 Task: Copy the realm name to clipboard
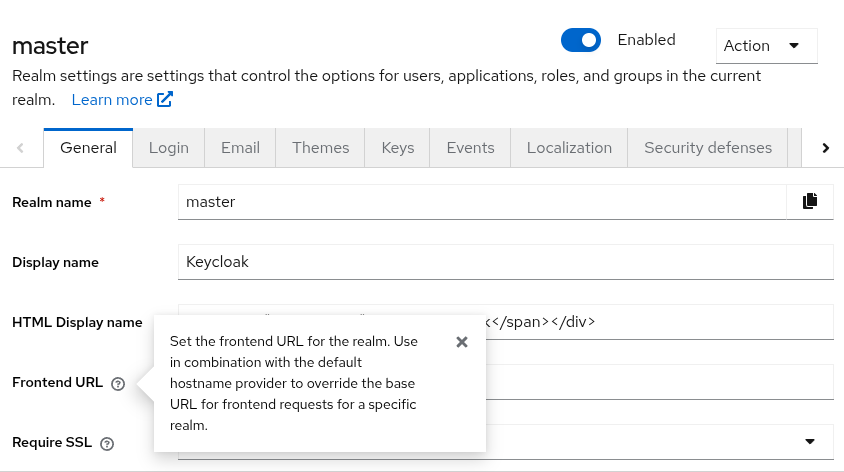(810, 201)
